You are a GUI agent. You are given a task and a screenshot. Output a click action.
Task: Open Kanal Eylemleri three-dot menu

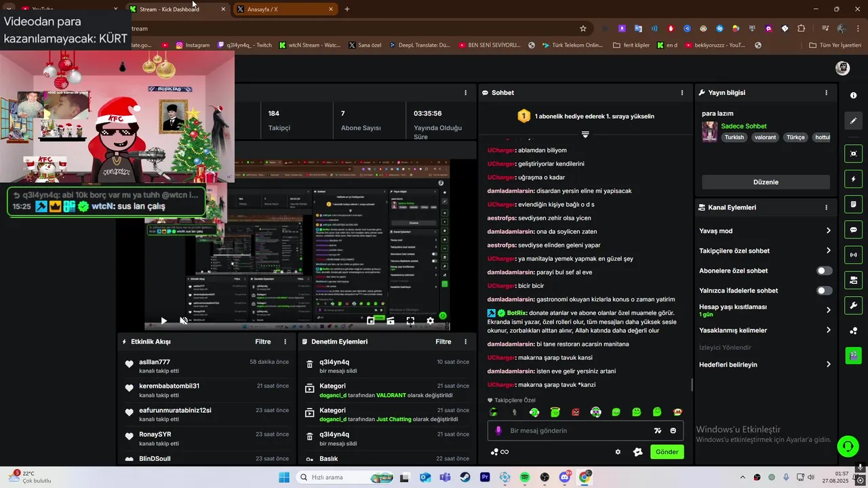[x=826, y=207]
